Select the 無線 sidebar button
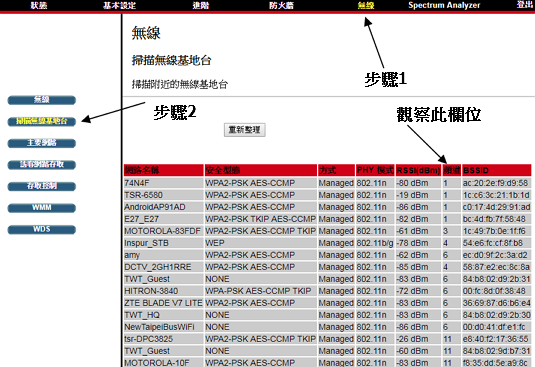 pos(42,100)
